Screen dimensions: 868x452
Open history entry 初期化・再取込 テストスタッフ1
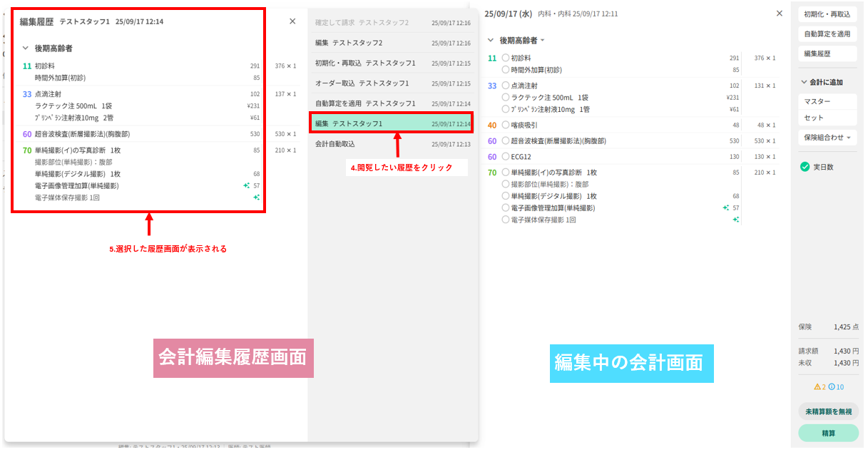click(392, 63)
